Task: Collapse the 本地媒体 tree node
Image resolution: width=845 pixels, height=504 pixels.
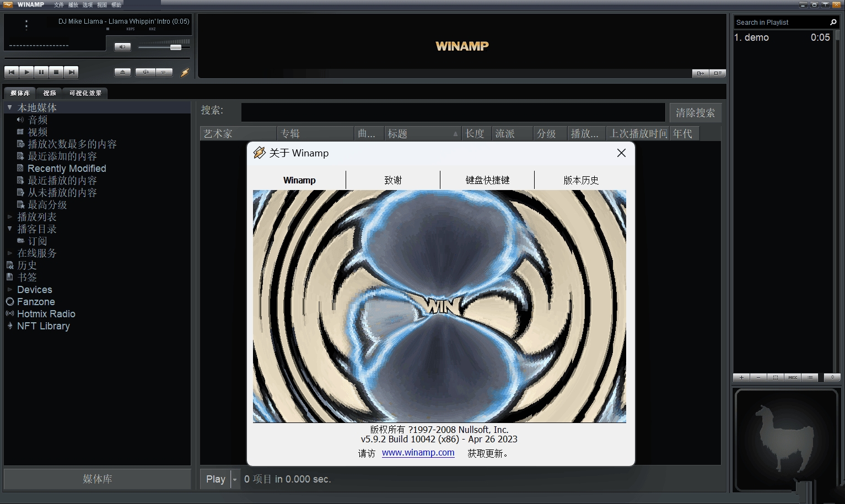Action: click(x=9, y=107)
